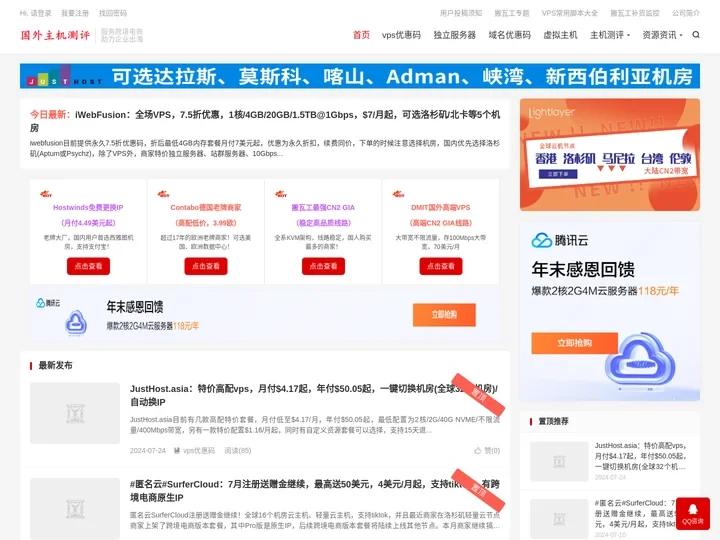Click the hot icon above DMIT card
The image size is (720, 540).
(399, 194)
